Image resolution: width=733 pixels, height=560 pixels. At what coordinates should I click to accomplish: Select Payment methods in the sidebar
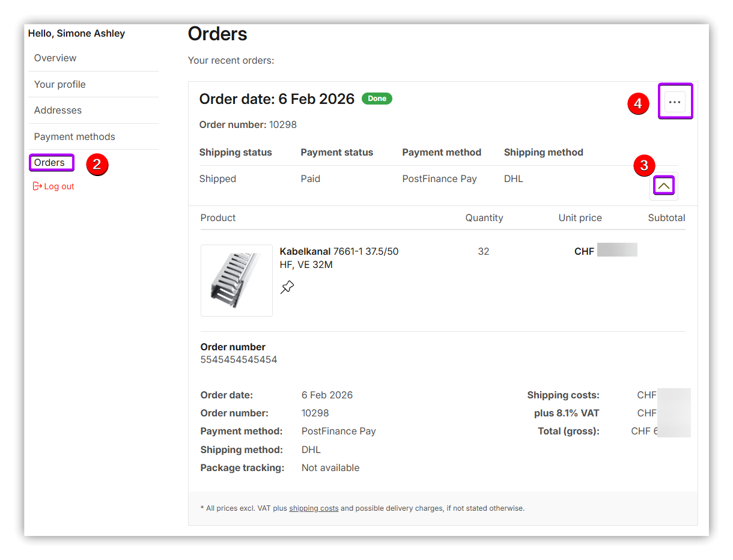[x=75, y=137]
